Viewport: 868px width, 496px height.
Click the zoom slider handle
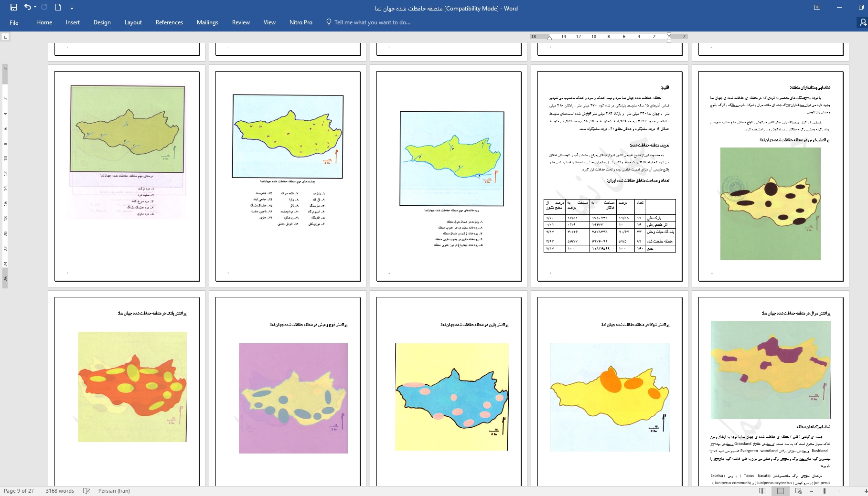[824, 491]
